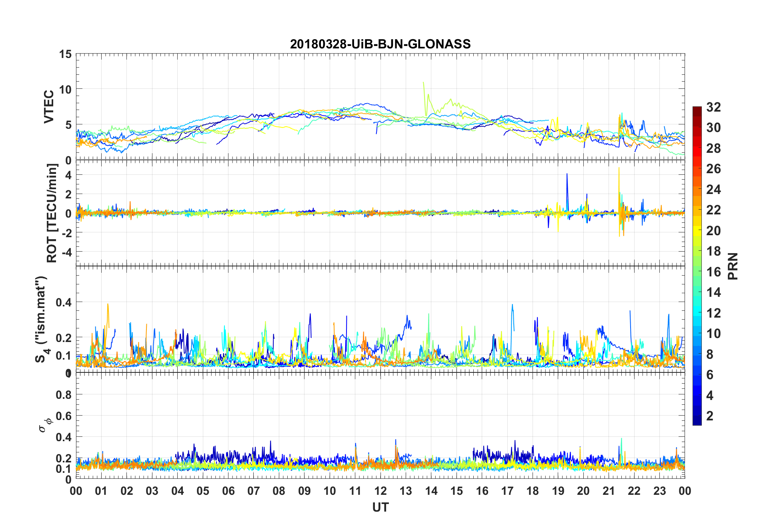Image resolution: width=761 pixels, height=532 pixels.
Task: Click the VTEC y-axis label
Action: (x=49, y=107)
